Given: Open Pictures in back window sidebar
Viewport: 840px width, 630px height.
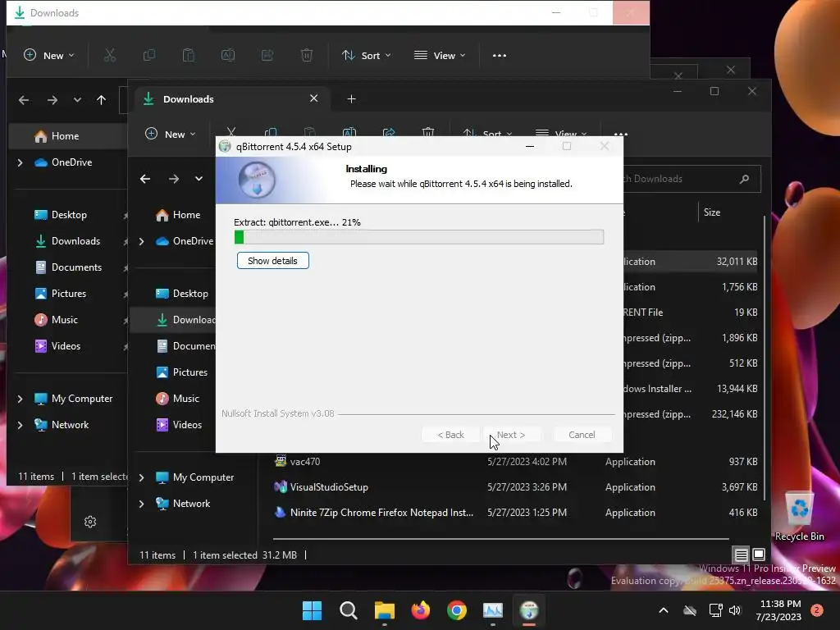Looking at the screenshot, I should (69, 294).
